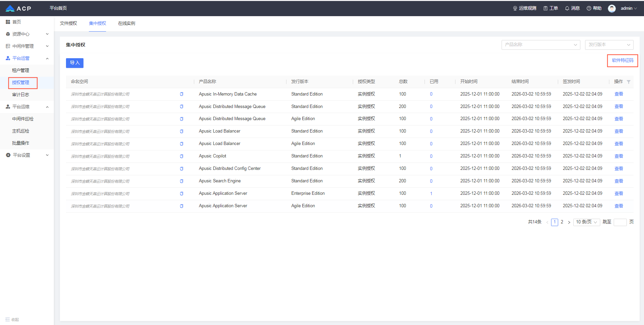The height and width of the screenshot is (325, 644).
Task: Open 主机巡检 in the sidebar
Action: click(21, 131)
